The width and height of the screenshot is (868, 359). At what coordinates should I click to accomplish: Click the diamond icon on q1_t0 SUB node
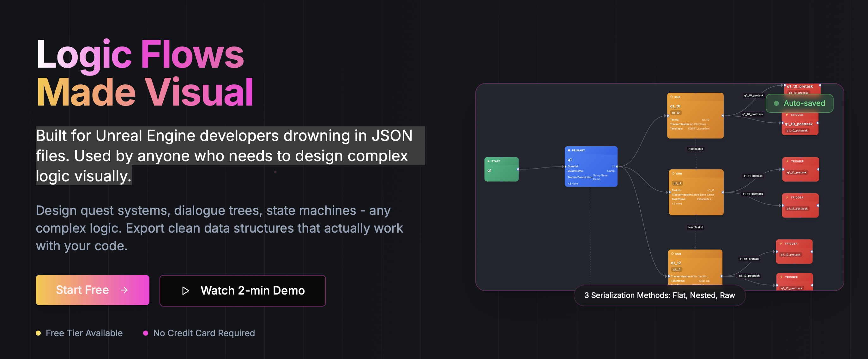click(672, 97)
